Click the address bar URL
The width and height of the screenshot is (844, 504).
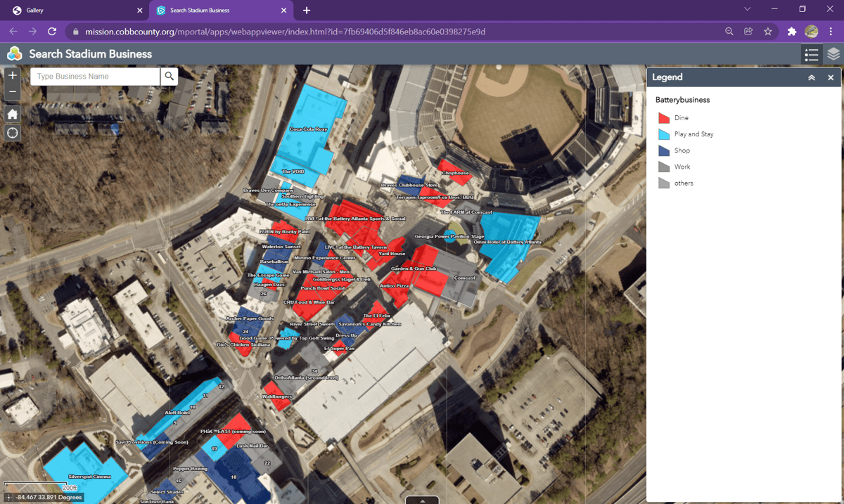click(x=285, y=32)
